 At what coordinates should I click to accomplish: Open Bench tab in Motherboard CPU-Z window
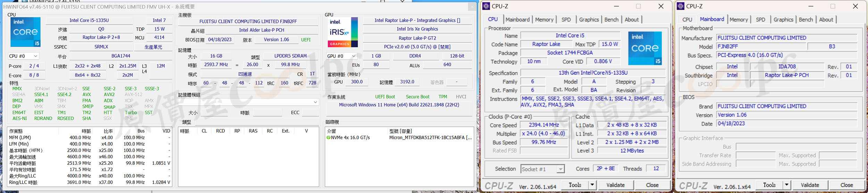(x=806, y=20)
